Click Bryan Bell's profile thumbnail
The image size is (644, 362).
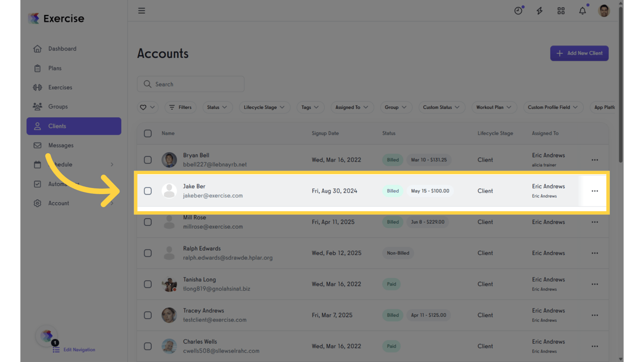click(x=169, y=160)
